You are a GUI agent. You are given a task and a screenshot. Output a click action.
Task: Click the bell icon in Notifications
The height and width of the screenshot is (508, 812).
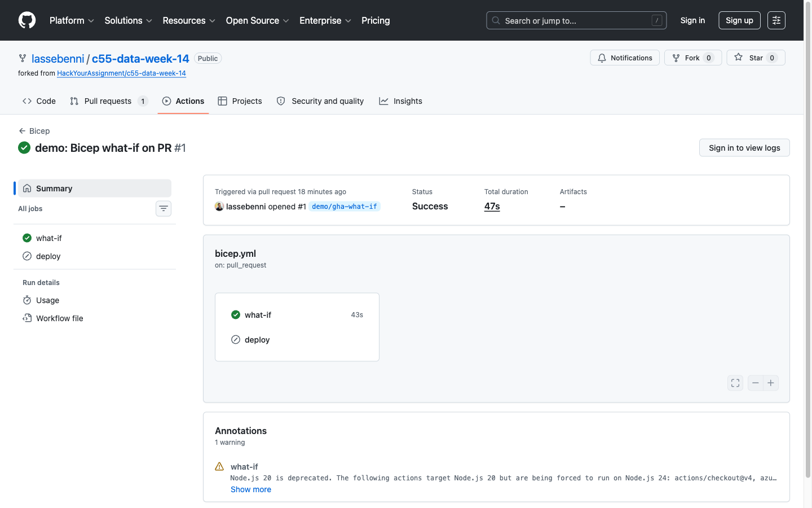(x=602, y=58)
